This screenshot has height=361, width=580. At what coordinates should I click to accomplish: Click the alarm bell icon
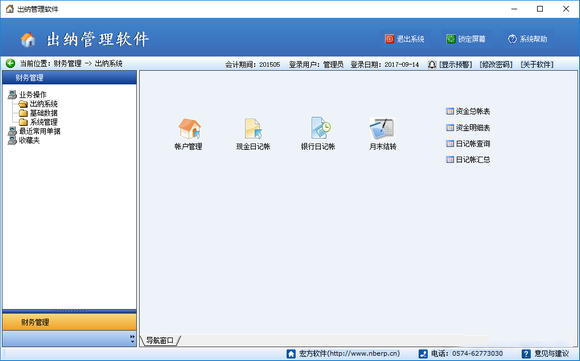(x=432, y=65)
